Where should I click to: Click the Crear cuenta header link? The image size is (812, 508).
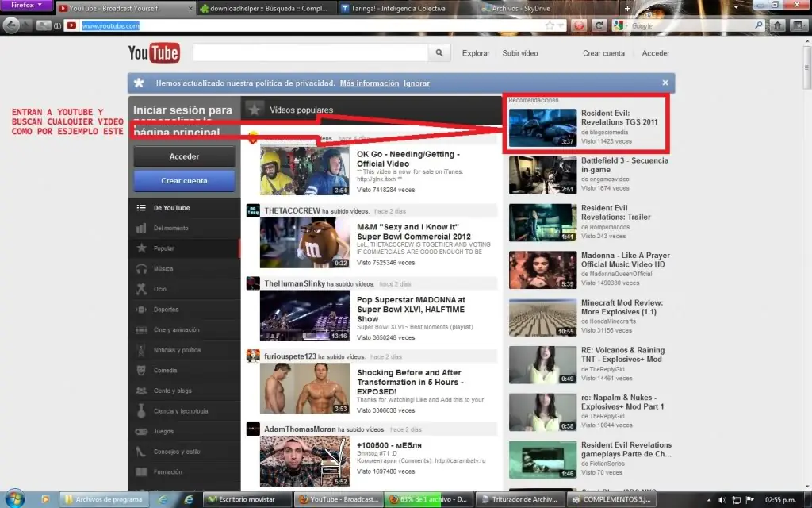603,53
